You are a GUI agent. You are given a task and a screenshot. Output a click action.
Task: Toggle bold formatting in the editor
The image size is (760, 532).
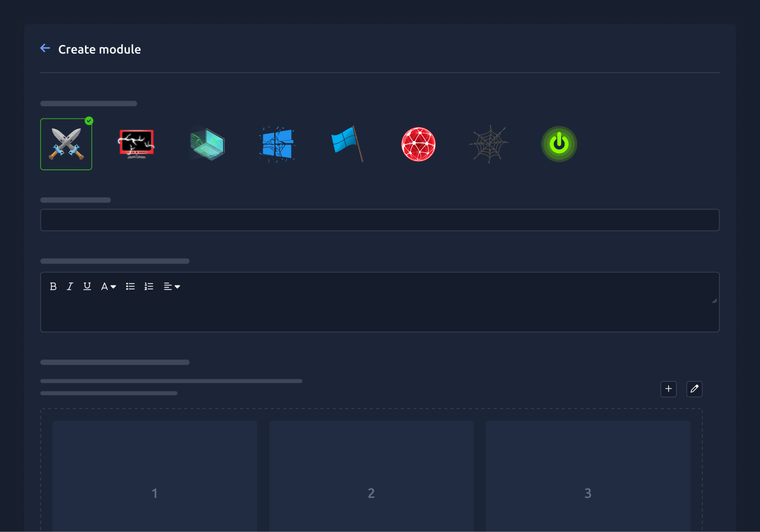[x=53, y=286]
